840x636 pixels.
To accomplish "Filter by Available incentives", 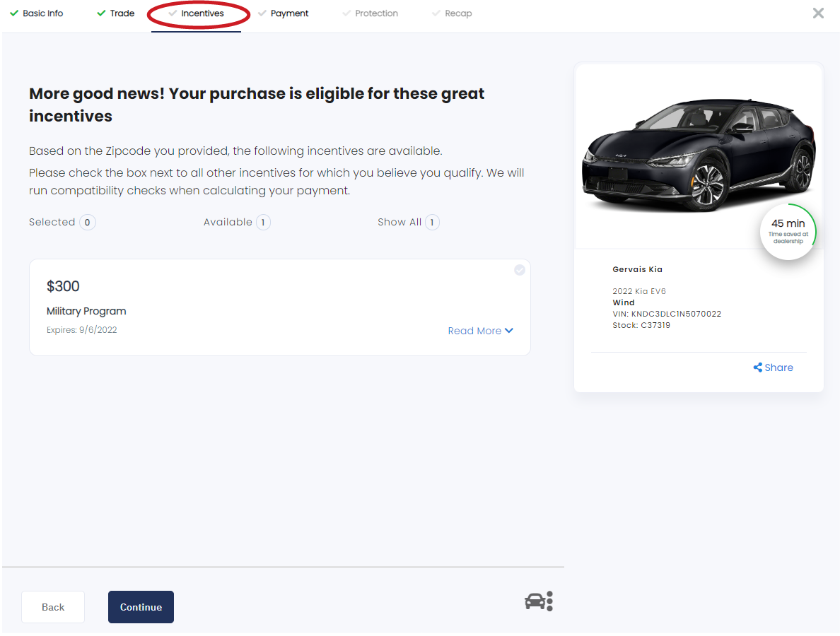I will [x=237, y=222].
